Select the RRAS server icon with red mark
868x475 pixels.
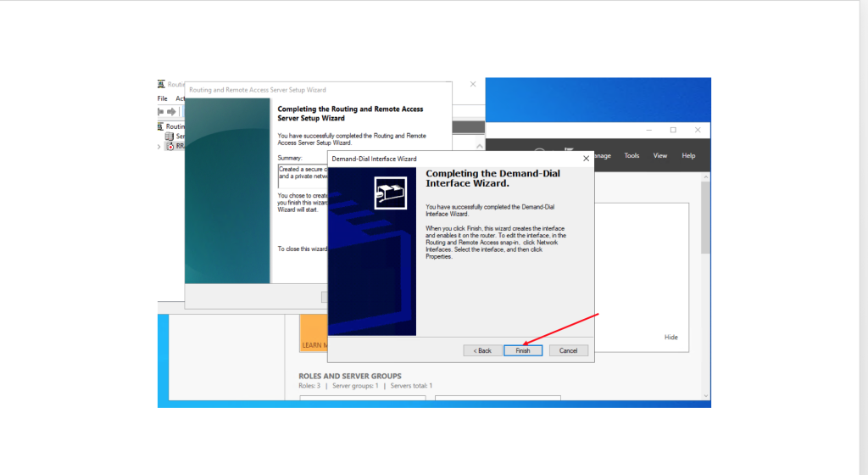170,146
